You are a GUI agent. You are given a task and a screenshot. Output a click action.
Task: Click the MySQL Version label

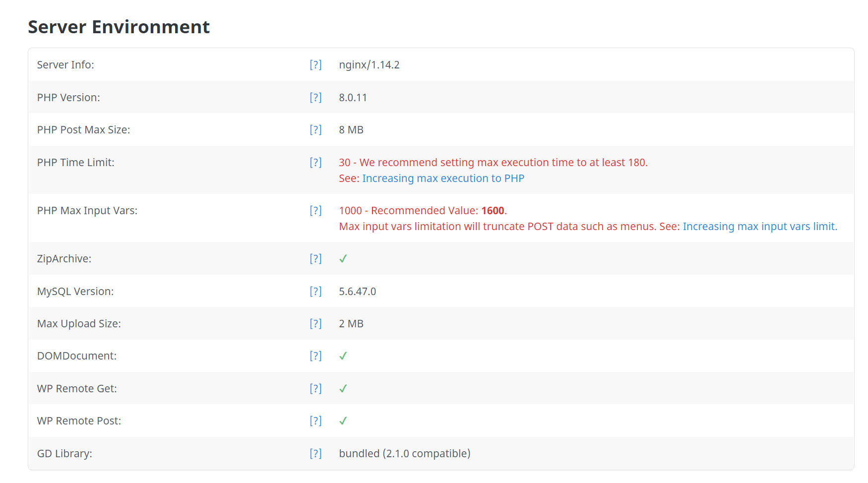[75, 292]
